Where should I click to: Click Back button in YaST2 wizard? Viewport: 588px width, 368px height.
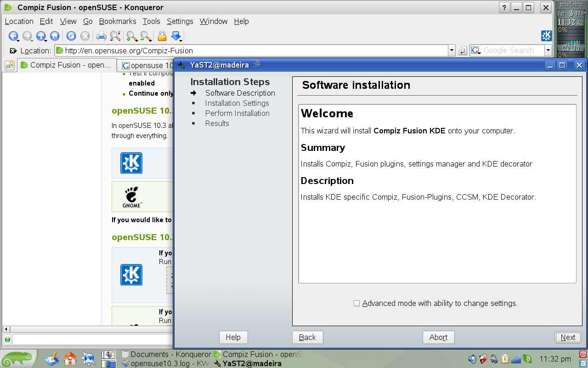pos(307,337)
